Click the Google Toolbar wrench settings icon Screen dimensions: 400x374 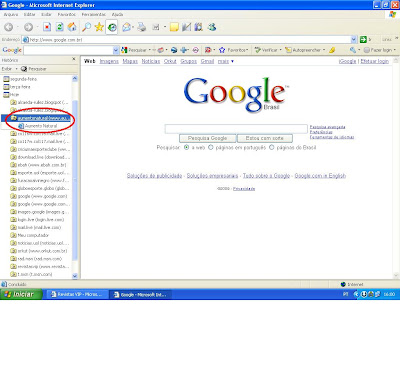[x=353, y=50]
